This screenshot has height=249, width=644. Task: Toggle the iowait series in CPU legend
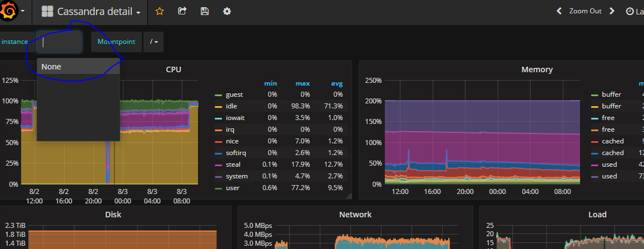click(235, 118)
